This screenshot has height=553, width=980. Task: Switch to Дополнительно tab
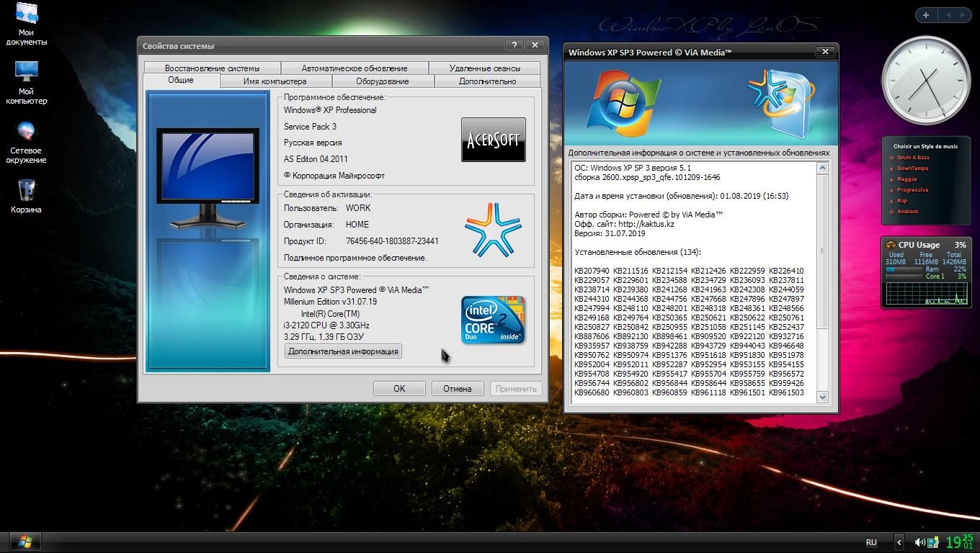point(488,81)
